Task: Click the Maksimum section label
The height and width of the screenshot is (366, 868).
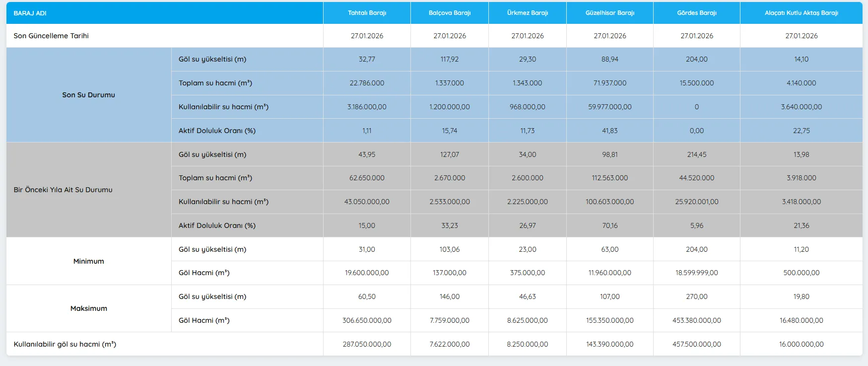Action: point(88,308)
